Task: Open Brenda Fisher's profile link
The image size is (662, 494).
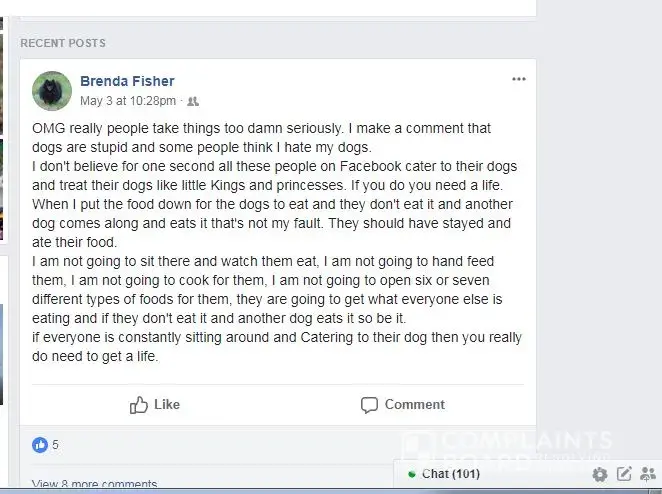Action: coord(127,81)
